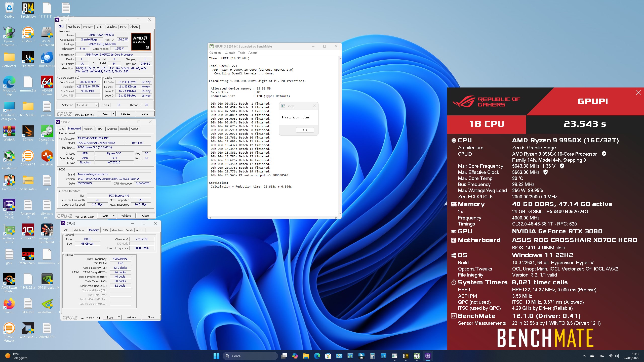Click '4000.0 MHz' DRAM Frequency value
Viewport: 644px width, 362px height.
[120, 259]
